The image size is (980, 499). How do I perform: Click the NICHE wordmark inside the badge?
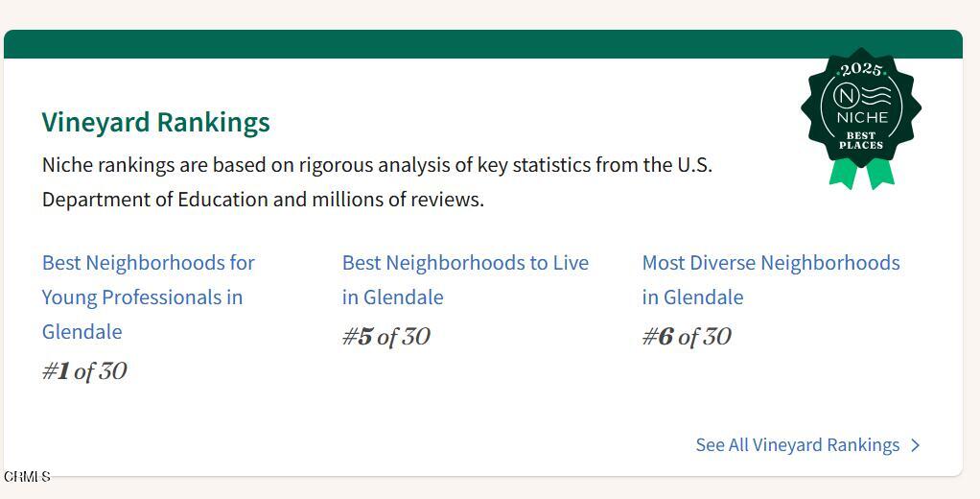click(862, 117)
